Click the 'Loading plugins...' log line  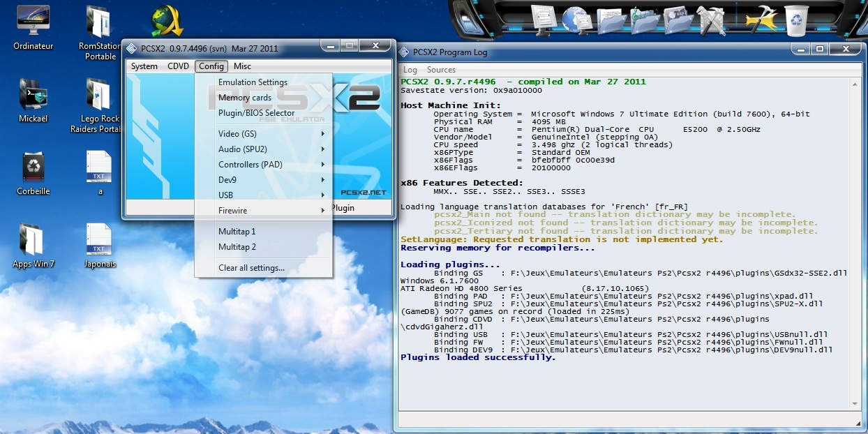(x=450, y=264)
